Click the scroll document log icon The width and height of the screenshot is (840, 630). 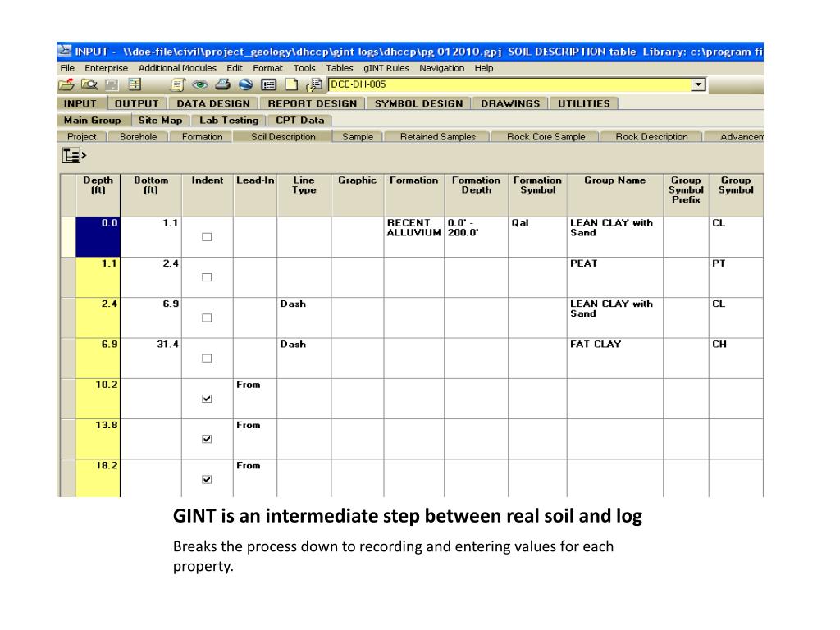click(178, 84)
